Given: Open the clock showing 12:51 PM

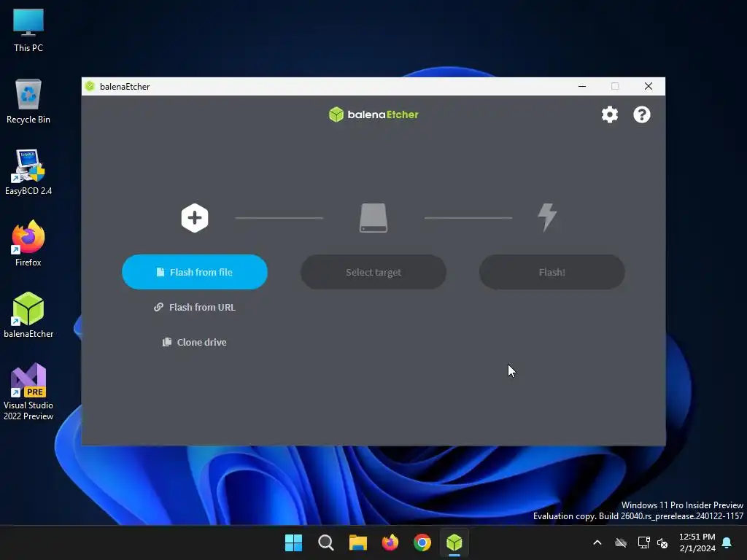Looking at the screenshot, I should [x=697, y=542].
